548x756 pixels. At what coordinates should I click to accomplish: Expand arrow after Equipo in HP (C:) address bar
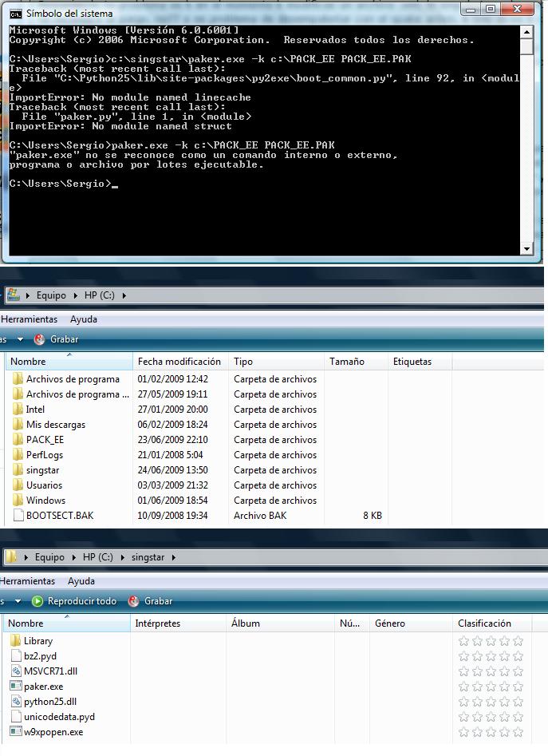click(x=76, y=295)
